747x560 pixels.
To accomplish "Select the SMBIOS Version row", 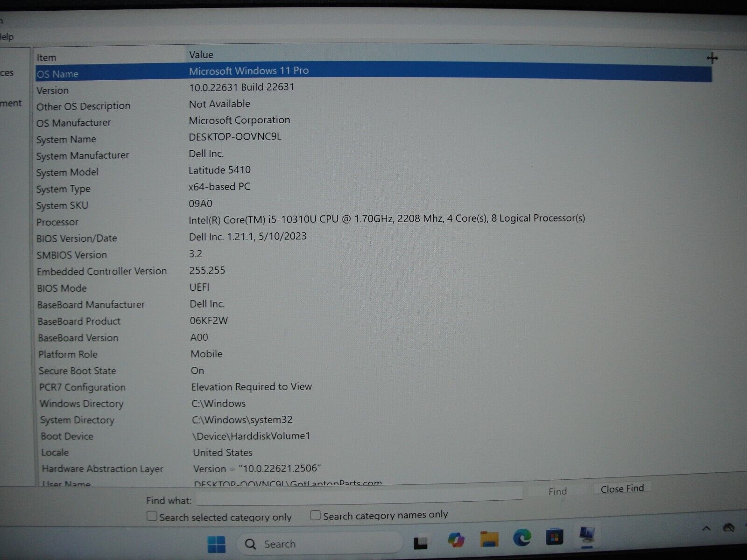I will point(373,254).
